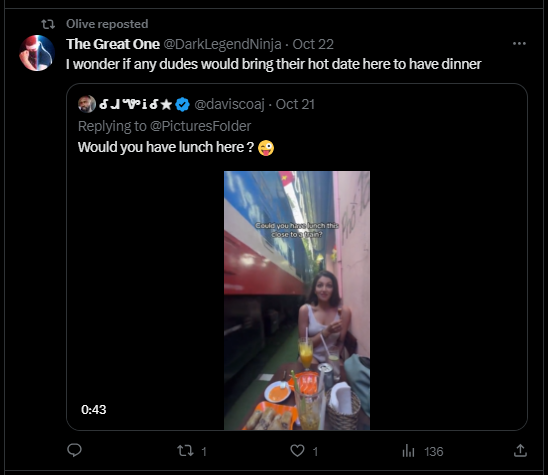Play the train lunch video

[x=297, y=300]
